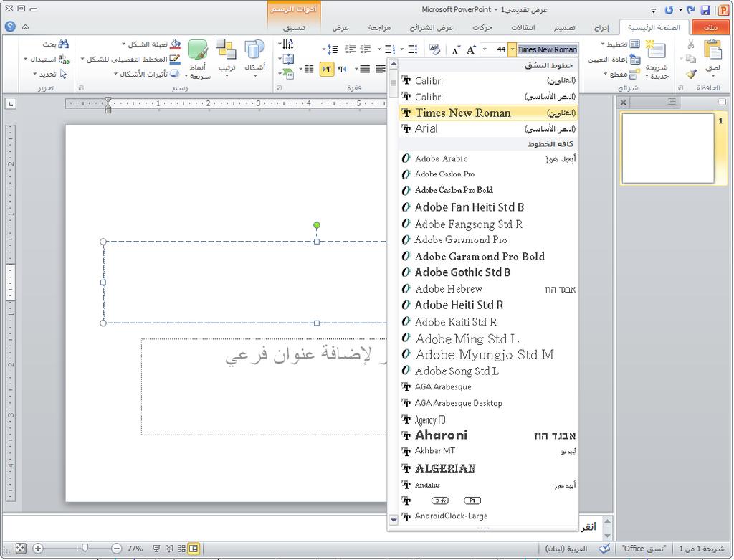This screenshot has width=734, height=560.
Task: Open Shape Fill (تعبئة الشكل) dropdown
Action: 123,44
